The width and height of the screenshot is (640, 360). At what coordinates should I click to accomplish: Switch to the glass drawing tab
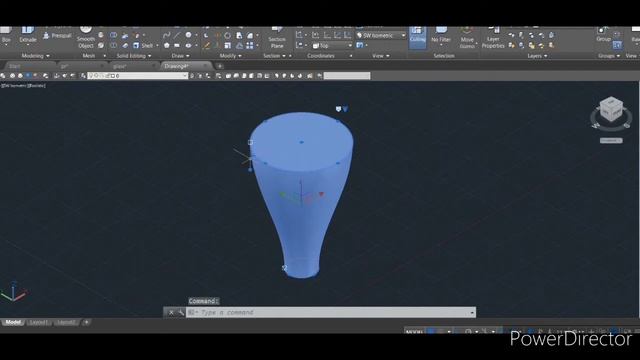point(133,66)
